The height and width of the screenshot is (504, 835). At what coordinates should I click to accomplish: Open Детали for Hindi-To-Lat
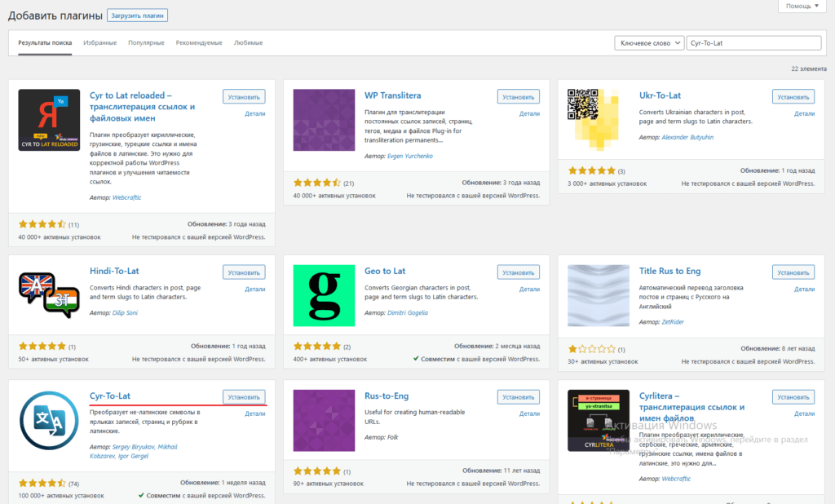click(x=255, y=289)
